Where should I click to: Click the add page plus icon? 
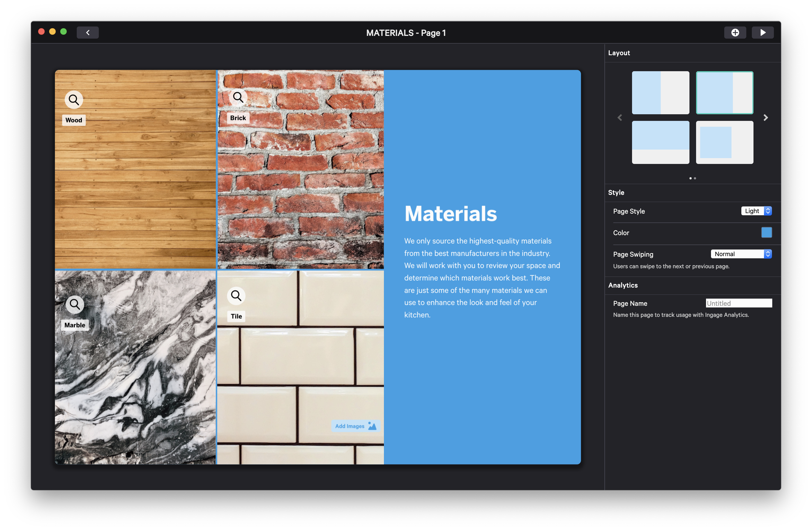pyautogui.click(x=735, y=33)
